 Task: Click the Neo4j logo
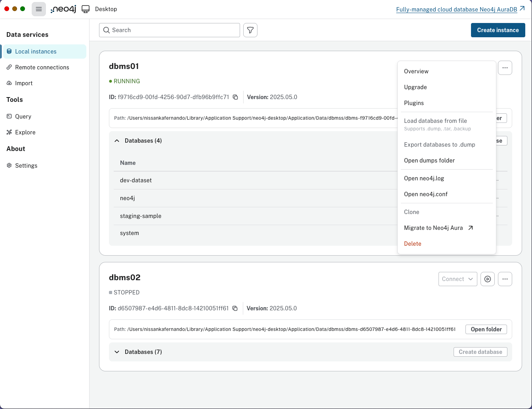coord(63,9)
